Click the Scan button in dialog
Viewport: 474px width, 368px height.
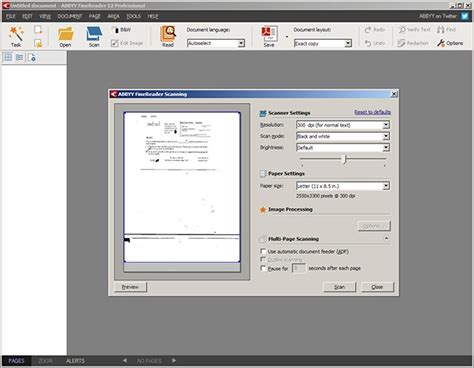click(340, 287)
